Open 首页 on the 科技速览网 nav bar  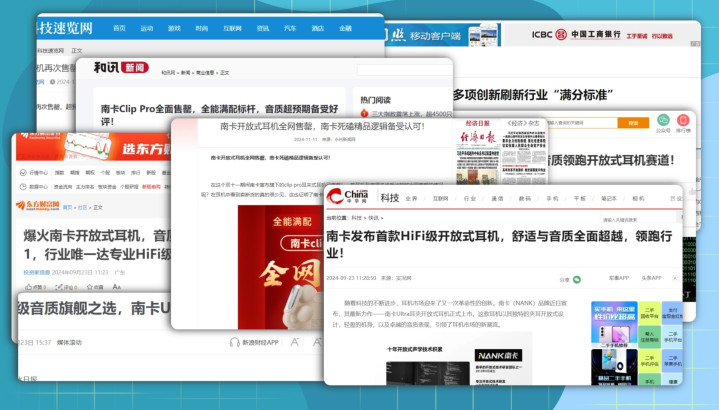119,28
